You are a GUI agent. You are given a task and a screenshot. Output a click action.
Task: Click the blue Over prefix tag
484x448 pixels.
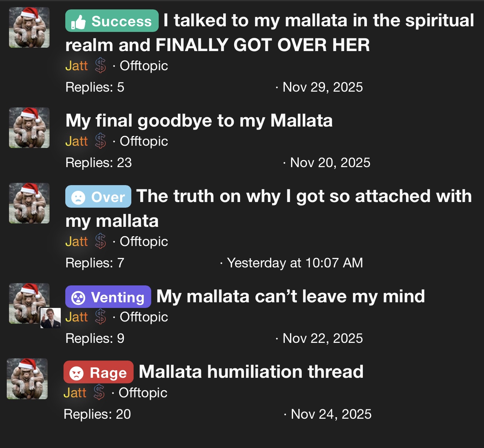[98, 197]
